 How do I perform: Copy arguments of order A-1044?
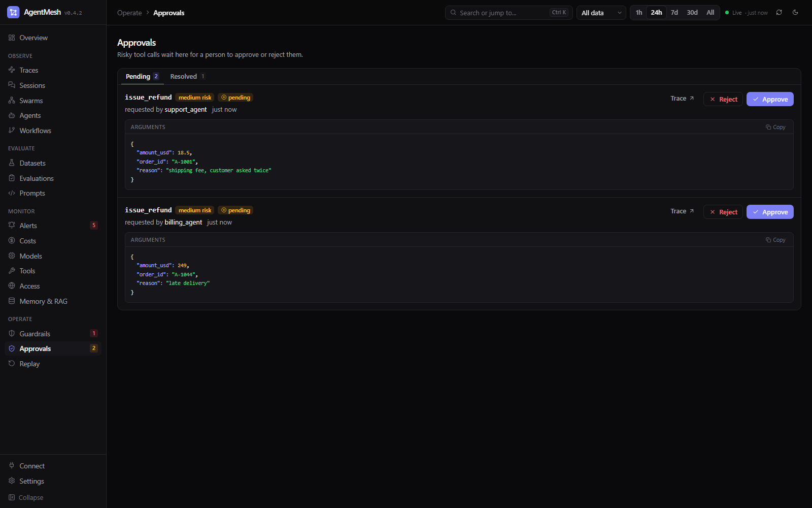pos(775,240)
